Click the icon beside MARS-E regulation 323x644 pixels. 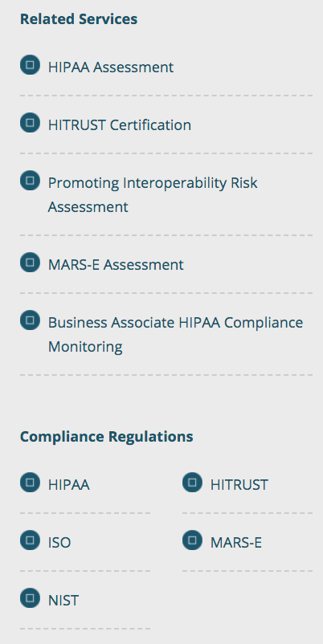click(x=192, y=540)
